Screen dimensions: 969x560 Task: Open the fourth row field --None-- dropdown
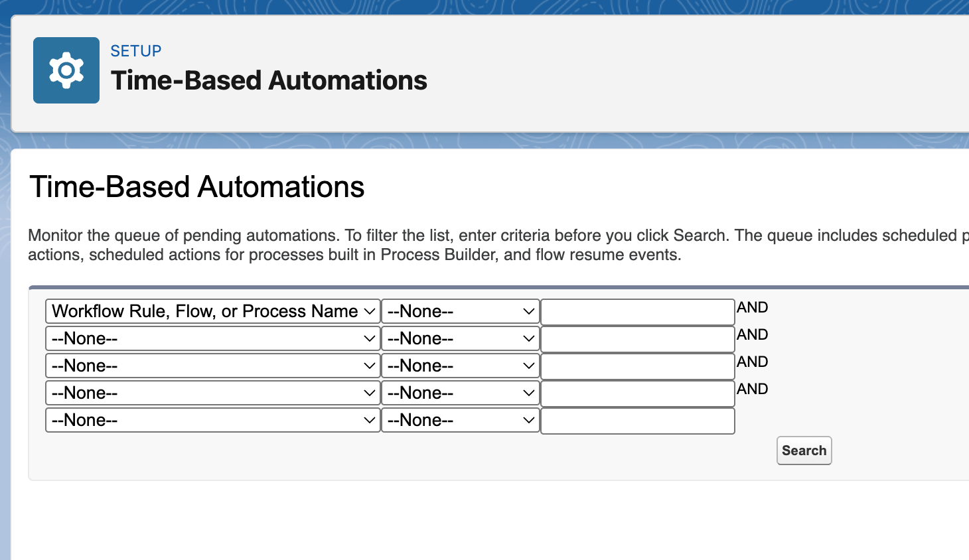click(x=212, y=393)
